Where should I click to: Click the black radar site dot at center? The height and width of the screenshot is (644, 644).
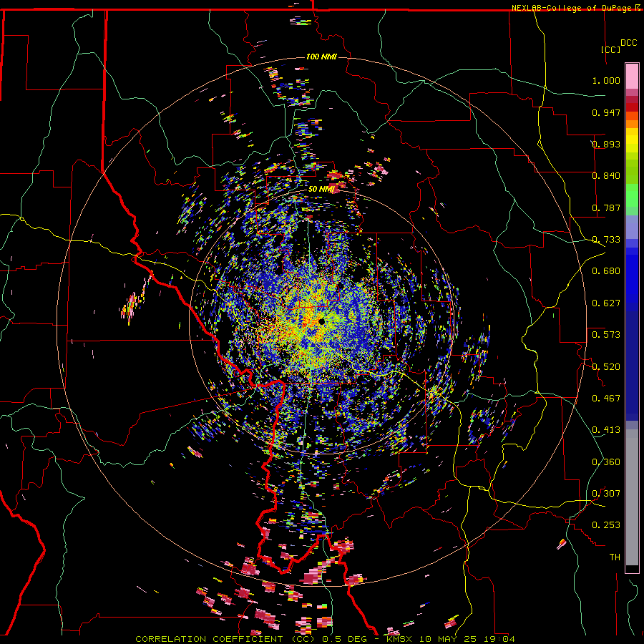(x=321, y=321)
